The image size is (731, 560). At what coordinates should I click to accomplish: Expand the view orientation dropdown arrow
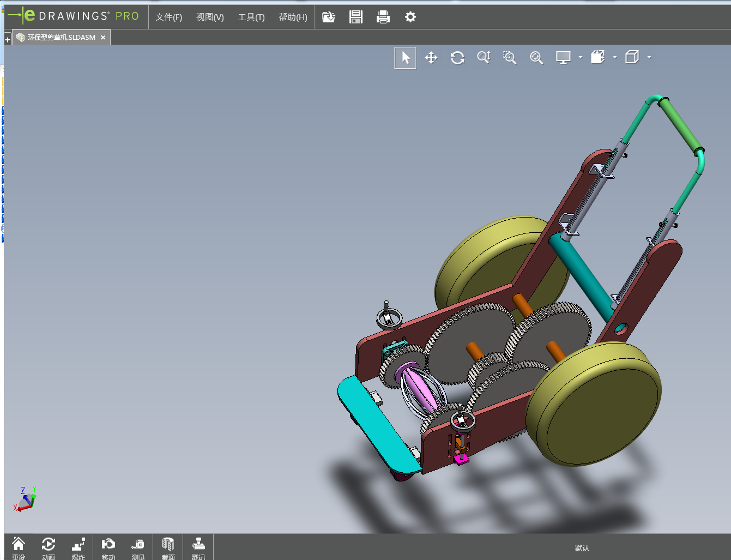pos(615,57)
